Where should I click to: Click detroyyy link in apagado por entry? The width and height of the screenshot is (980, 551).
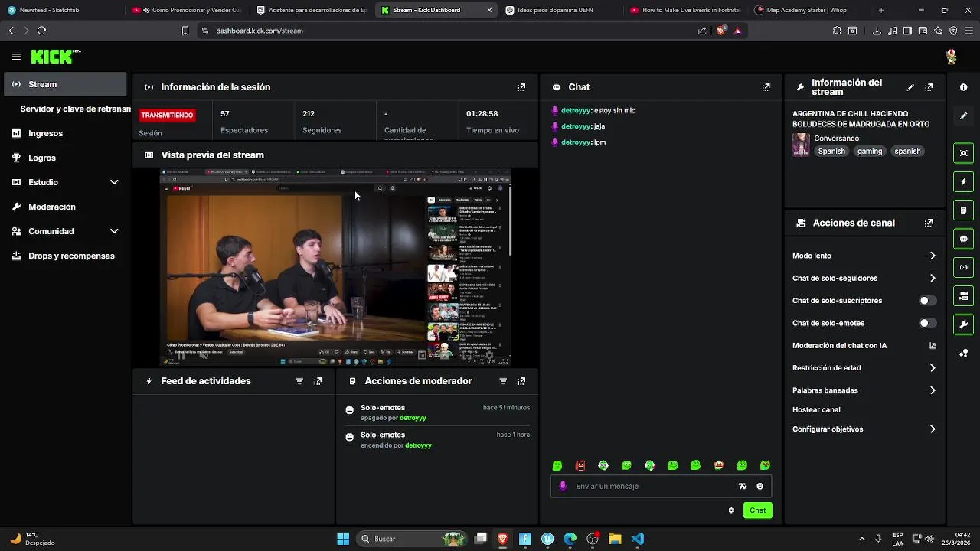[413, 418]
